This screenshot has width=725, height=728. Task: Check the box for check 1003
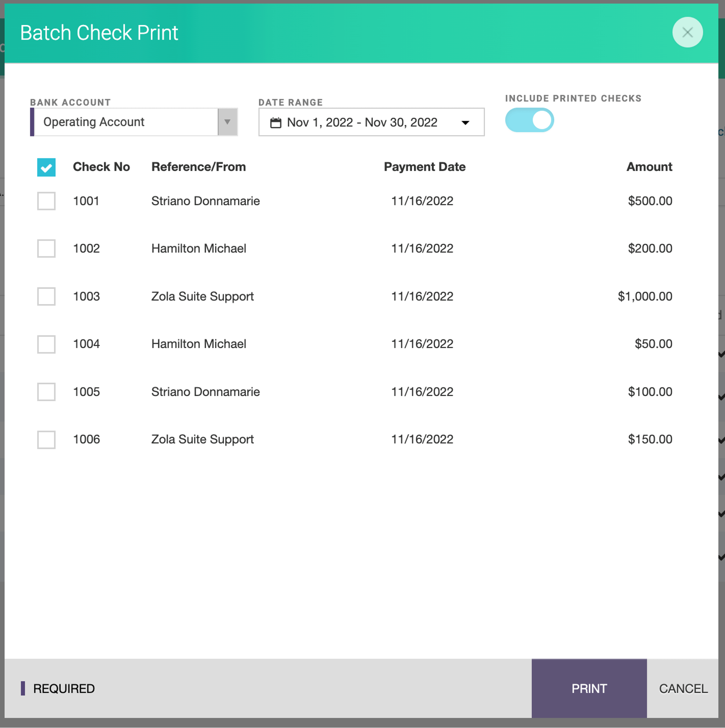tap(46, 296)
